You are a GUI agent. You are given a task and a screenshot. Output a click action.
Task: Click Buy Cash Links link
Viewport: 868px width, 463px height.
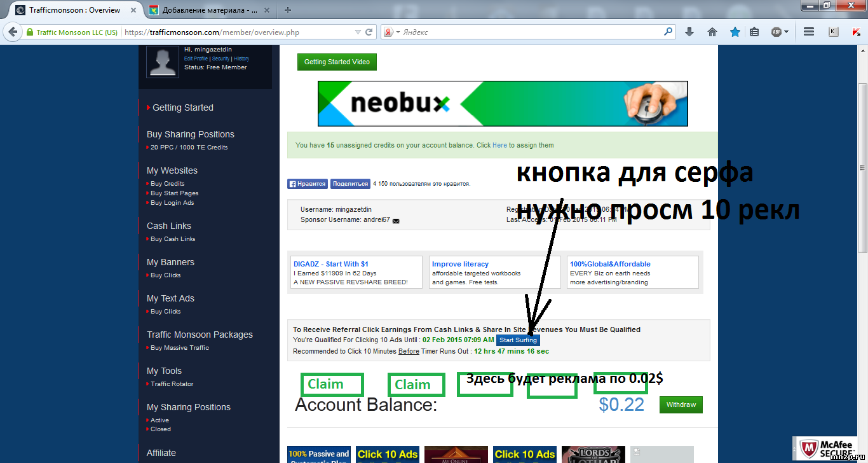(x=173, y=239)
